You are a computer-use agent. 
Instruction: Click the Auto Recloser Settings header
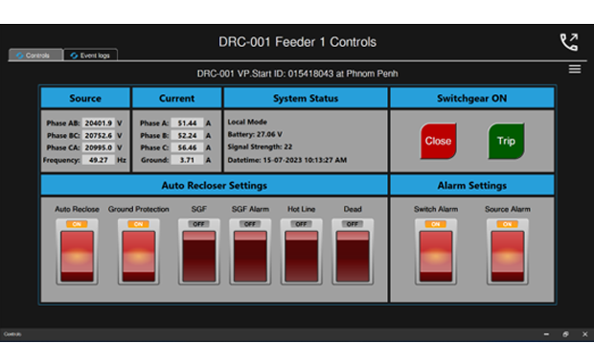click(x=215, y=185)
